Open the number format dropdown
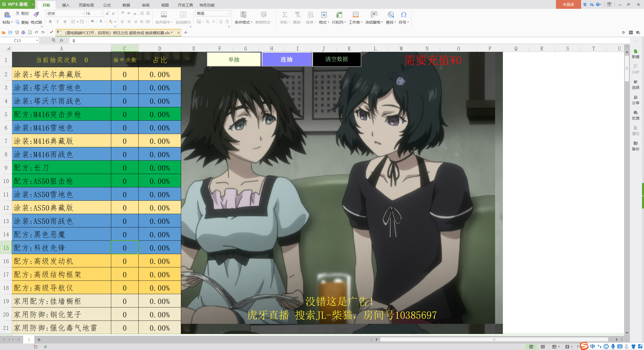 (228, 14)
